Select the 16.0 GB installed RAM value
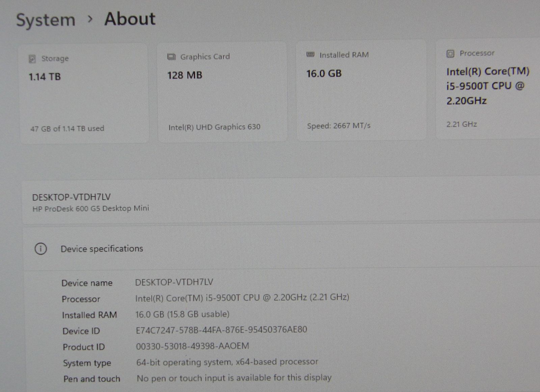This screenshot has width=540, height=392. click(324, 74)
